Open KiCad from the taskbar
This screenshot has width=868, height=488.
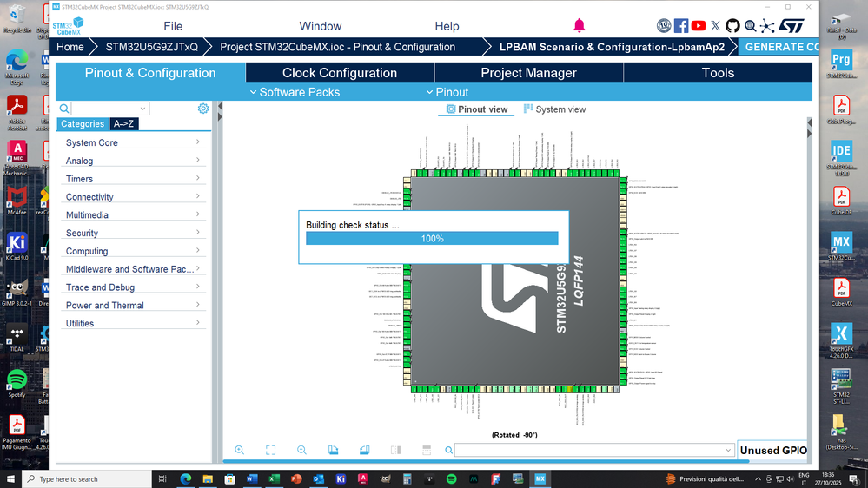(x=341, y=478)
